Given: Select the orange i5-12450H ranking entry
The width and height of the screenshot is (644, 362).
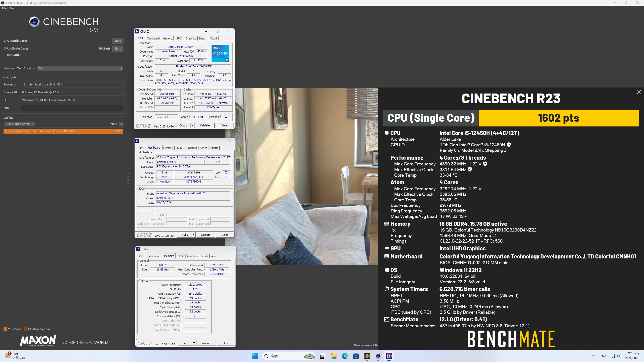Looking at the screenshot, I should (63, 131).
